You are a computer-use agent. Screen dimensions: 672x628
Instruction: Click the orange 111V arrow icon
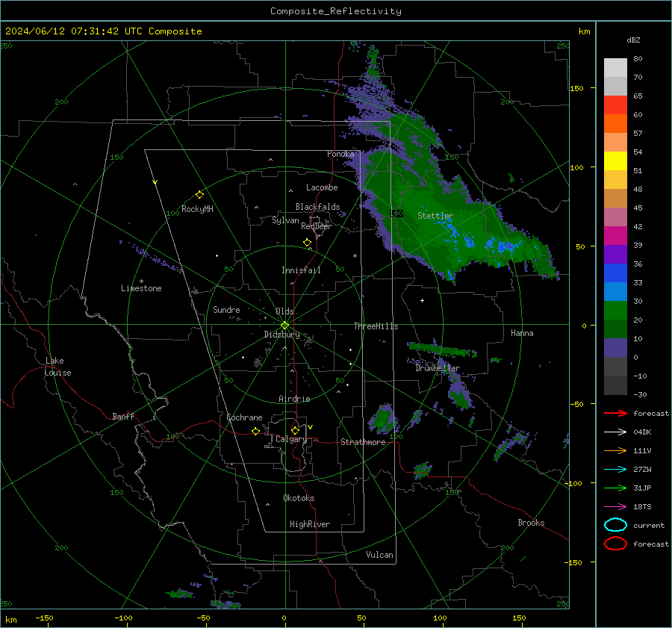(615, 450)
